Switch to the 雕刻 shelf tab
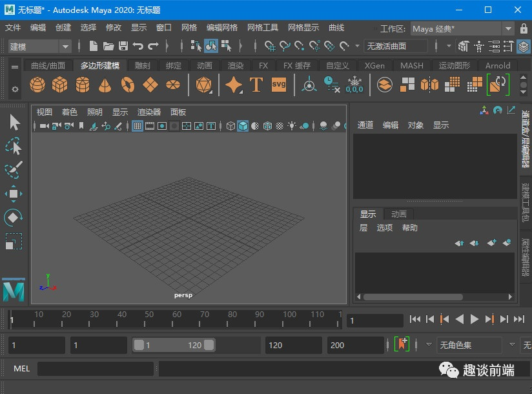The height and width of the screenshot is (394, 532). (x=142, y=65)
